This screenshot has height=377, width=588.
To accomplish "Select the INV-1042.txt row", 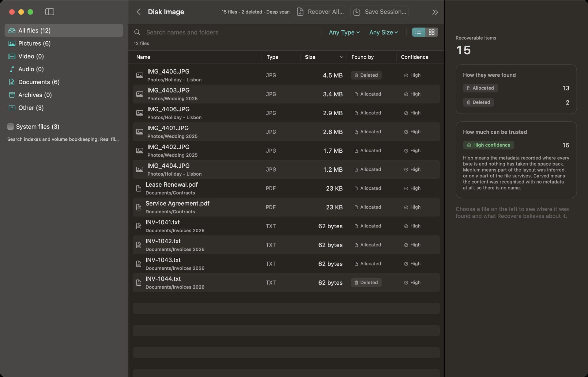I will click(286, 245).
